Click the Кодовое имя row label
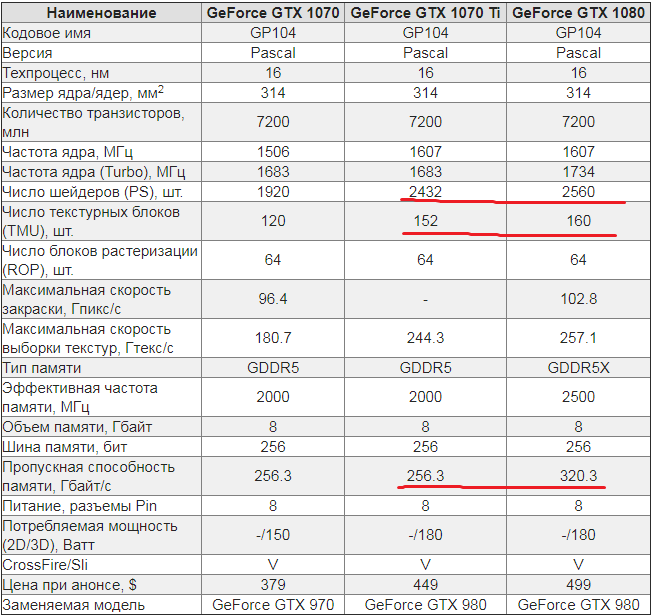Image resolution: width=651 pixels, height=616 pixels. click(46, 33)
